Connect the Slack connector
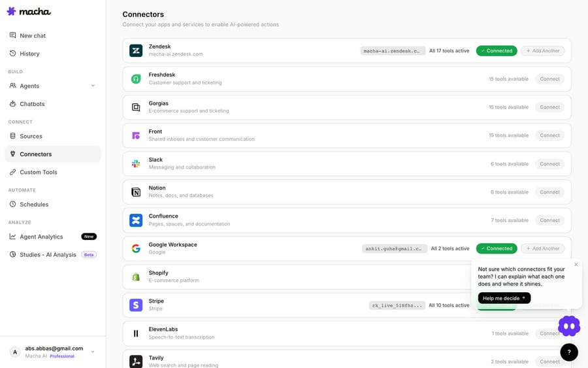Viewport: 588px width, 368px height. tap(549, 164)
